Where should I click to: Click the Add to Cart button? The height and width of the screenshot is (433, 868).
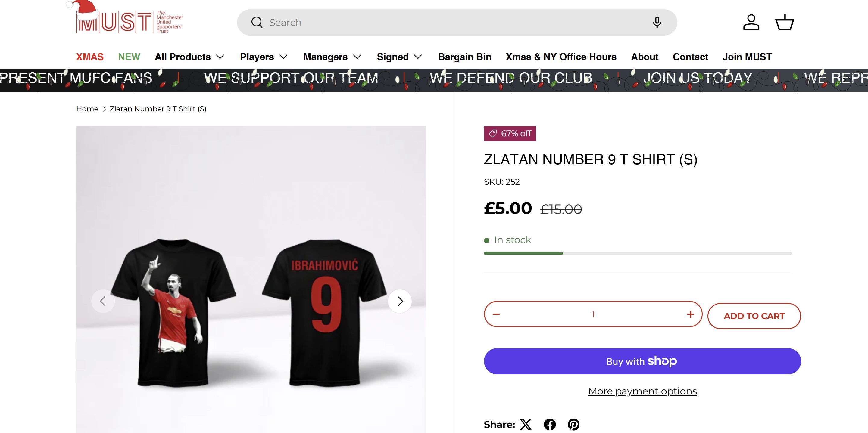click(754, 316)
